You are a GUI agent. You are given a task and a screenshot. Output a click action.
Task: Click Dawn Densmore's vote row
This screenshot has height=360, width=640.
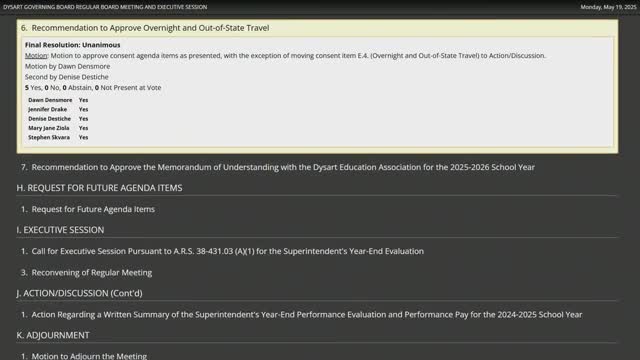(58, 100)
